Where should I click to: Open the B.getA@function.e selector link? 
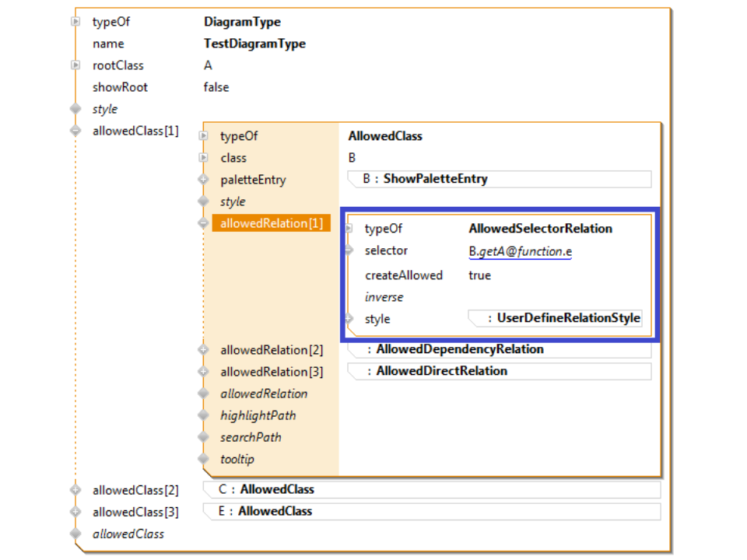coord(520,251)
